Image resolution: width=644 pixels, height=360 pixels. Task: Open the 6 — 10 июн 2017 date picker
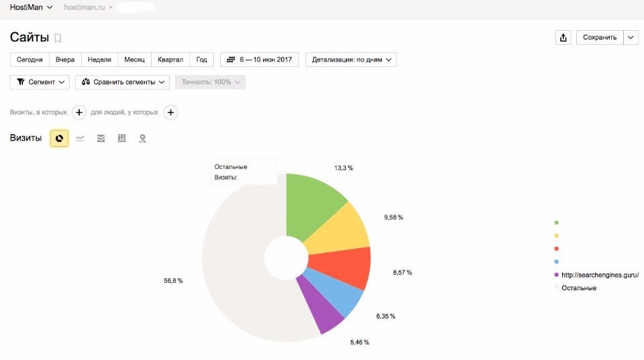click(x=260, y=60)
